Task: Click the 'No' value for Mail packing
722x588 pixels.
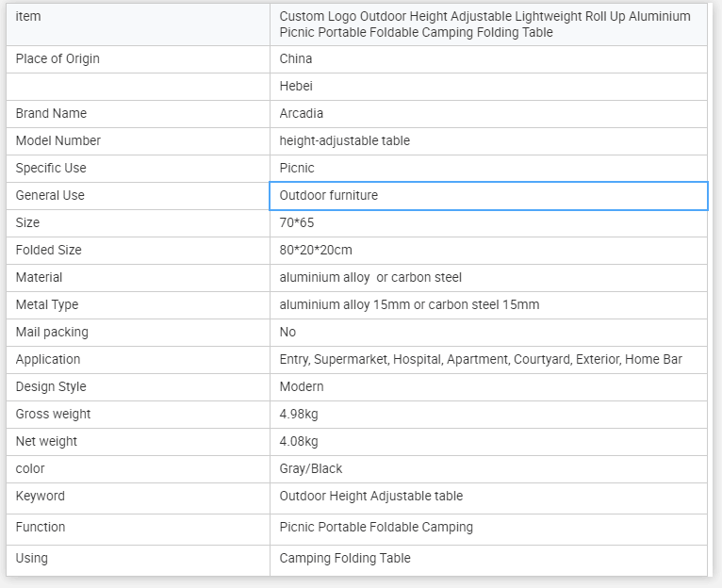Action: [x=287, y=332]
